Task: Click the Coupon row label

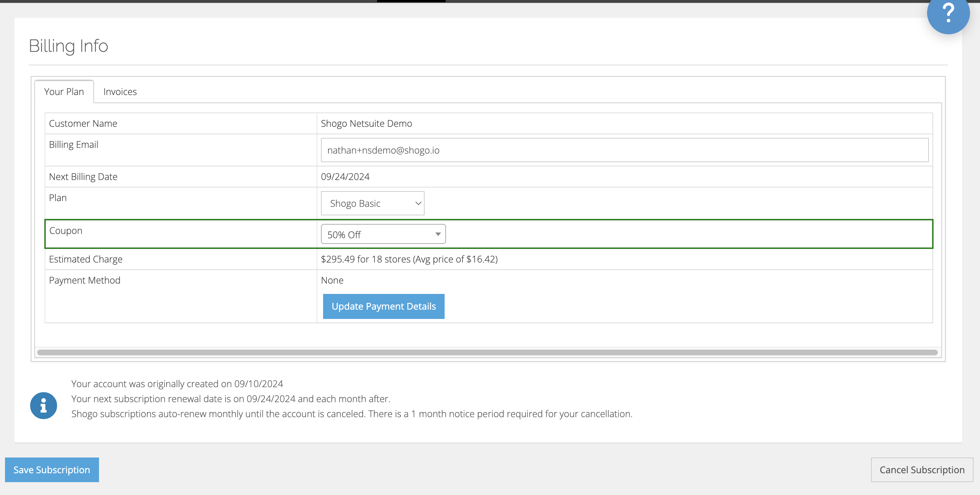Action: pyautogui.click(x=66, y=231)
